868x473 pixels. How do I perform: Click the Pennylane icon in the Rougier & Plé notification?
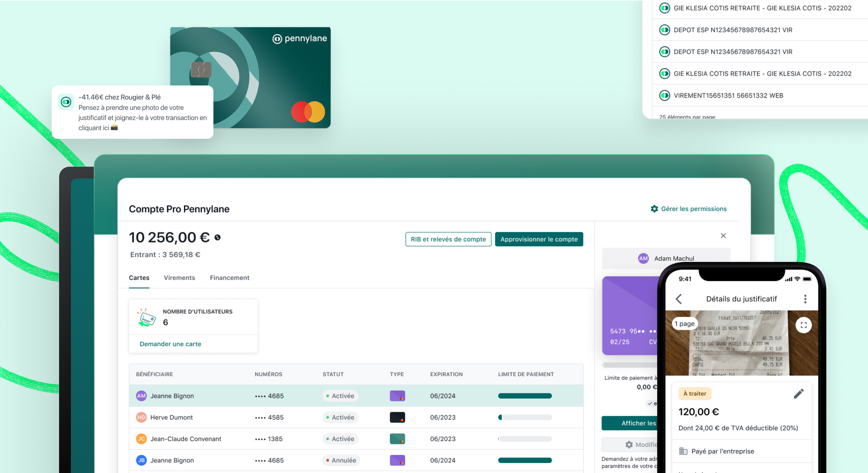click(66, 102)
